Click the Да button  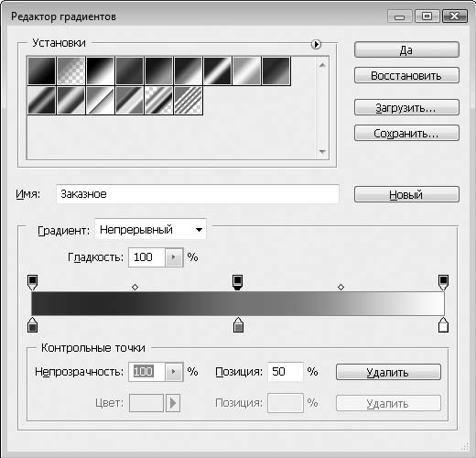click(x=406, y=49)
